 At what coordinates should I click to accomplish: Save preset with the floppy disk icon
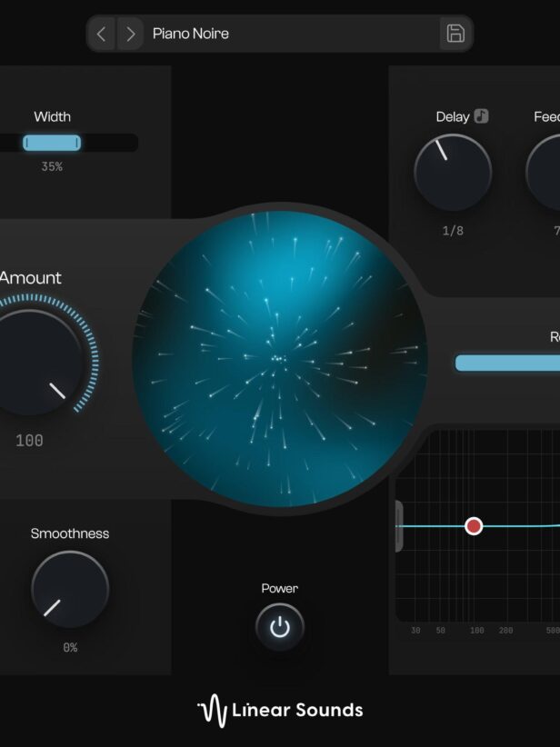pos(455,34)
